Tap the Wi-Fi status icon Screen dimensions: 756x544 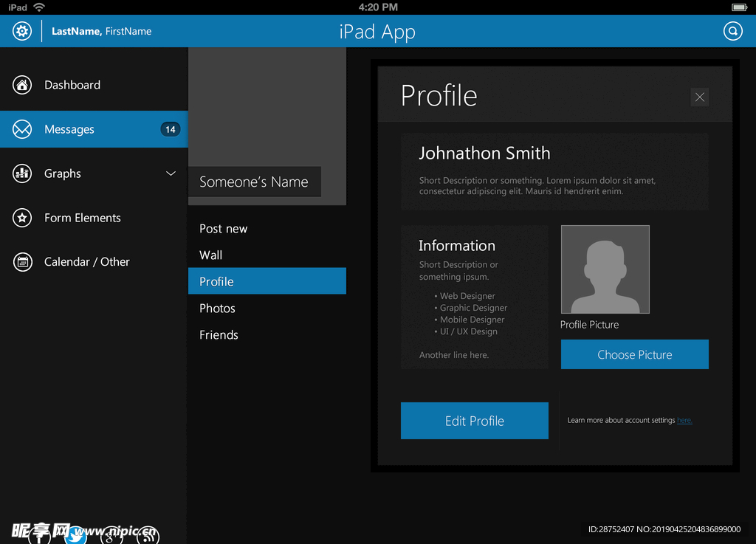tap(39, 7)
